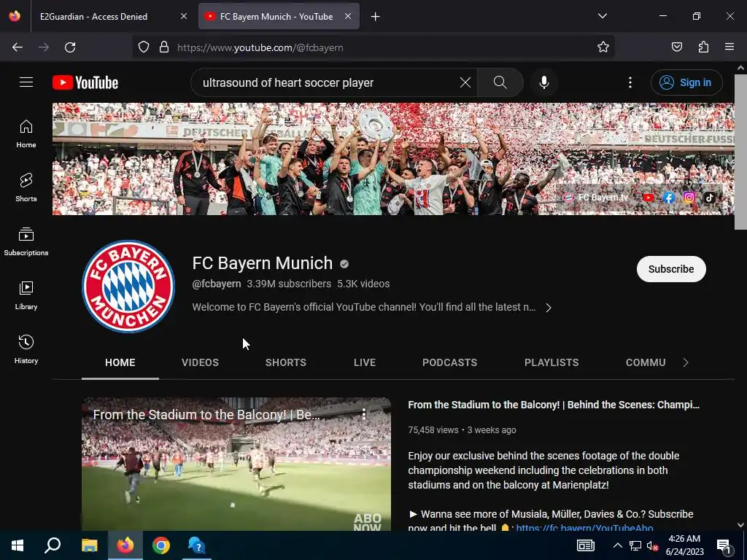Start voice search with the microphone
Image resolution: width=747 pixels, height=560 pixels.
pos(544,82)
